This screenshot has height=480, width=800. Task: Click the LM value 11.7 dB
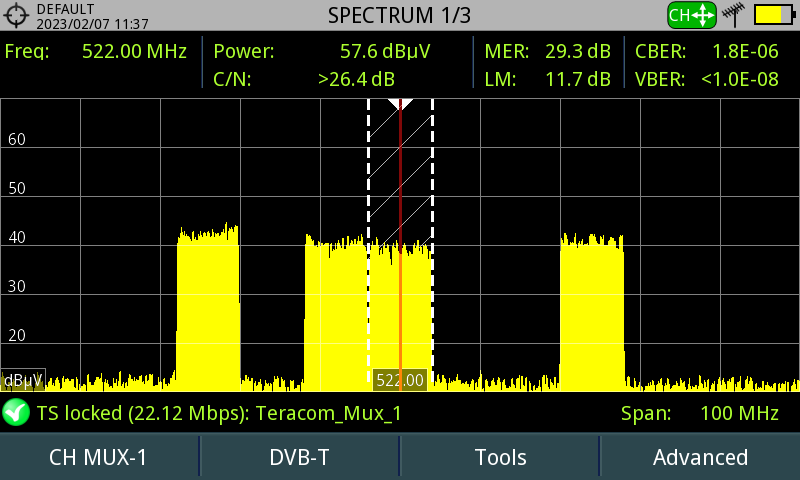pyautogui.click(x=578, y=79)
